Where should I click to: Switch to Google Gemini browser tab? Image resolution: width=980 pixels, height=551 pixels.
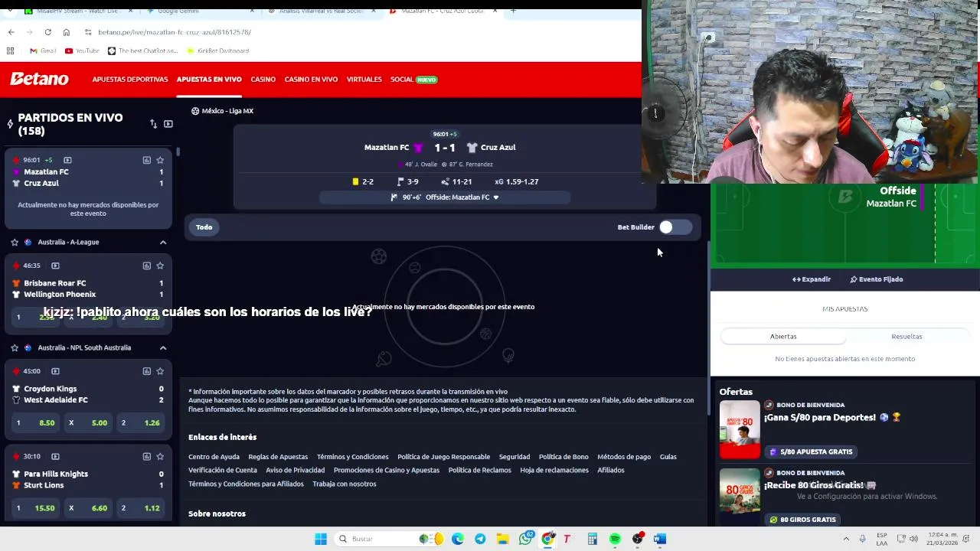201,11
